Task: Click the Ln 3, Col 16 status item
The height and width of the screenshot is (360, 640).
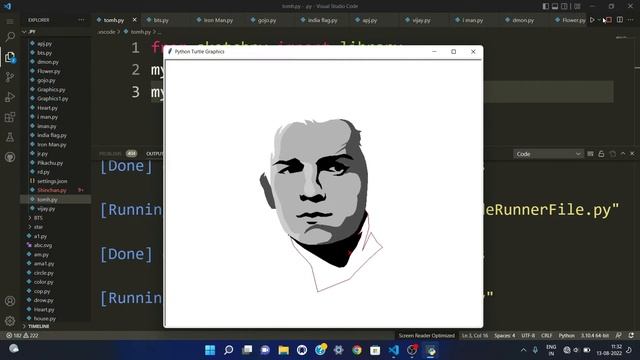Action: tap(475, 336)
